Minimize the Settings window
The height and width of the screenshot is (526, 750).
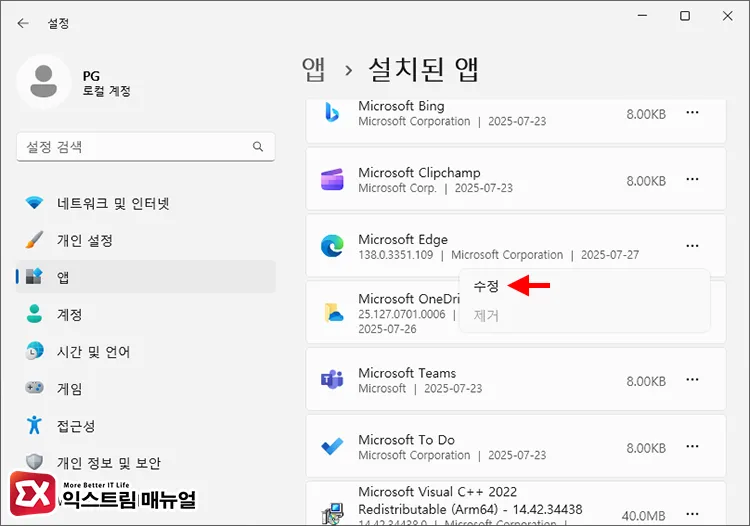click(x=642, y=16)
